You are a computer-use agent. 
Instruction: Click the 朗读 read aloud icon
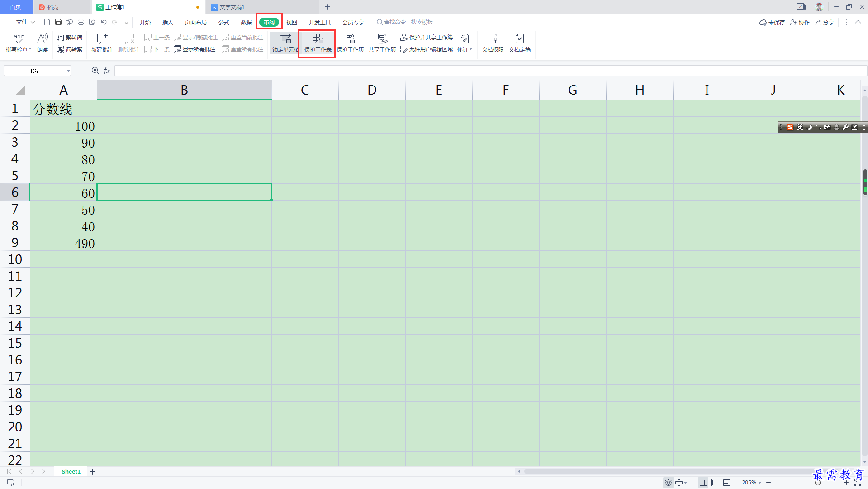43,43
